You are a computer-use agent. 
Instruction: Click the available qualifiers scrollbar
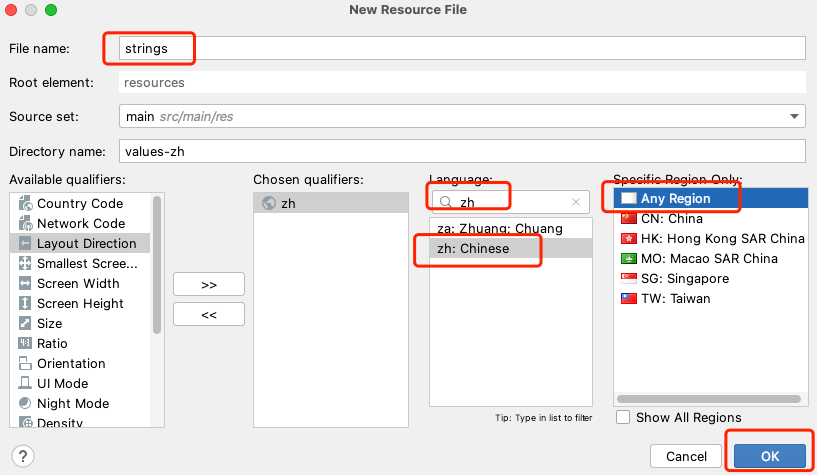[x=157, y=265]
